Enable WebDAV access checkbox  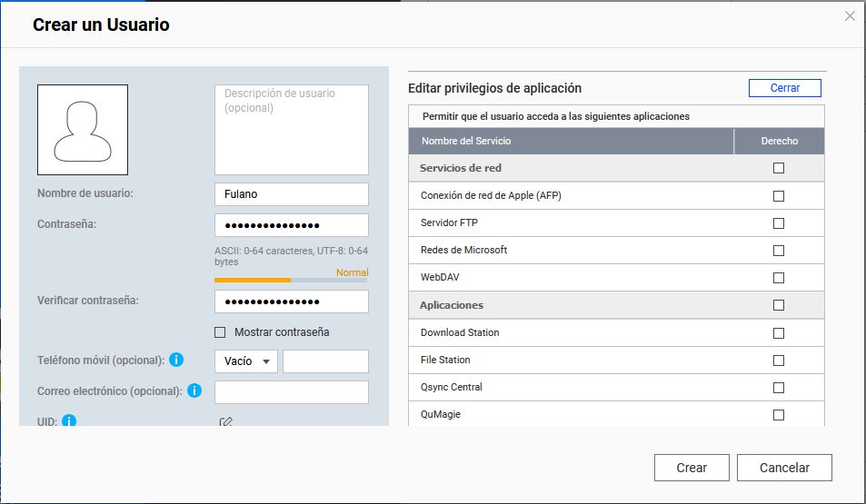coord(778,278)
